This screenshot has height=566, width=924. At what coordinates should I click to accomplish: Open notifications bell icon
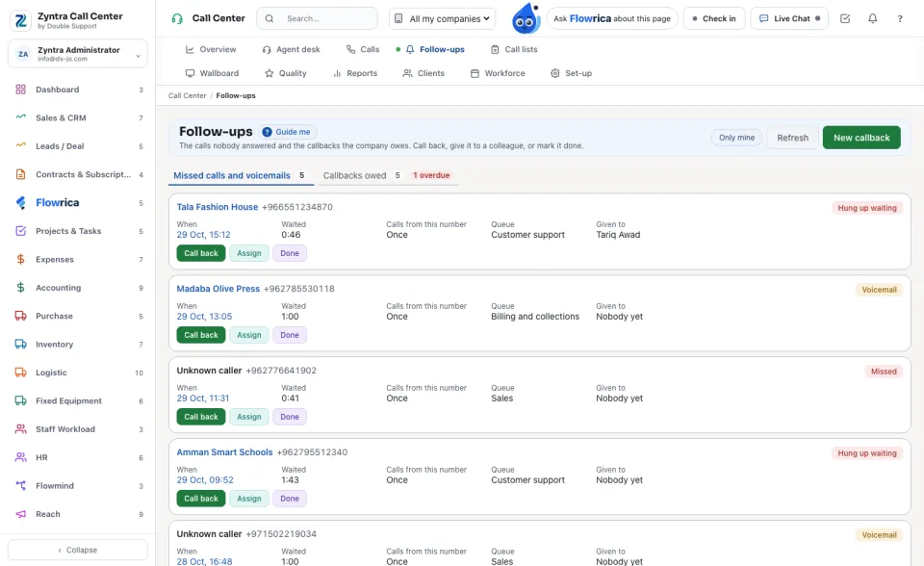click(x=873, y=19)
